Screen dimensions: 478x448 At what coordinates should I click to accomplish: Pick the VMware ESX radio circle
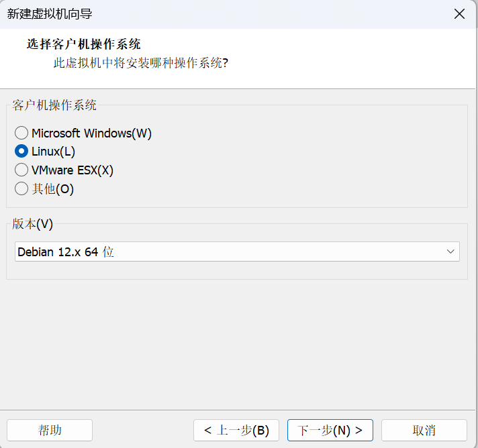tap(21, 170)
